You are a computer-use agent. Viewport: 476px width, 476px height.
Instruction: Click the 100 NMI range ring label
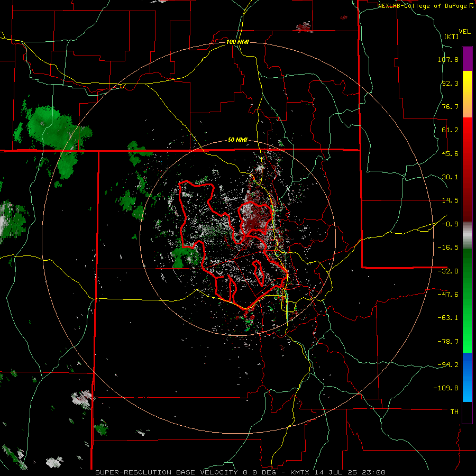point(237,42)
